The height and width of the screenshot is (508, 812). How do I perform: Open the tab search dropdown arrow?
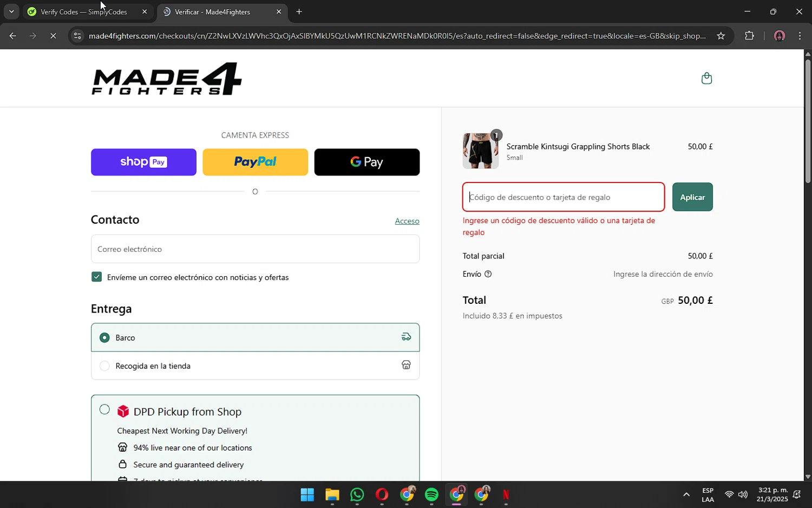click(x=11, y=11)
